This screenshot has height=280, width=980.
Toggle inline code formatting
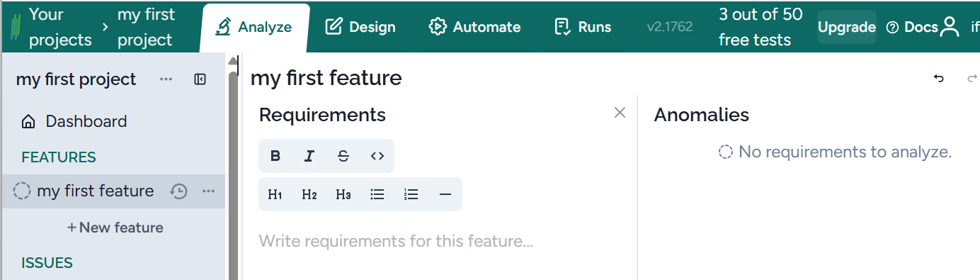coord(377,157)
